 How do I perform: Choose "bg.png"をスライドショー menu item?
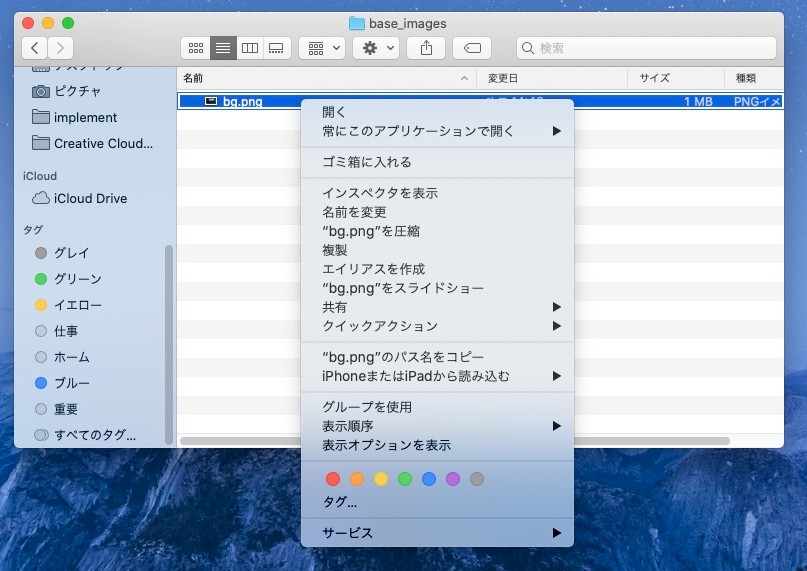437,288
